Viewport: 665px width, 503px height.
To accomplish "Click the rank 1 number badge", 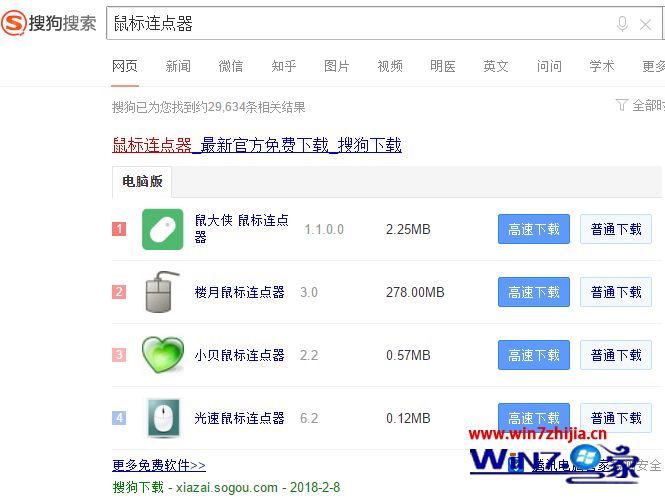I will pyautogui.click(x=119, y=229).
